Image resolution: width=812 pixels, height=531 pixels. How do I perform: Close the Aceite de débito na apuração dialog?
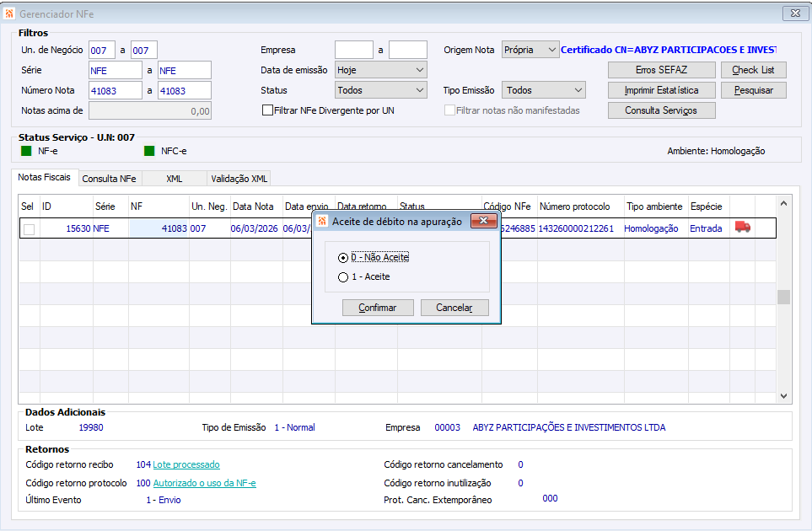483,221
